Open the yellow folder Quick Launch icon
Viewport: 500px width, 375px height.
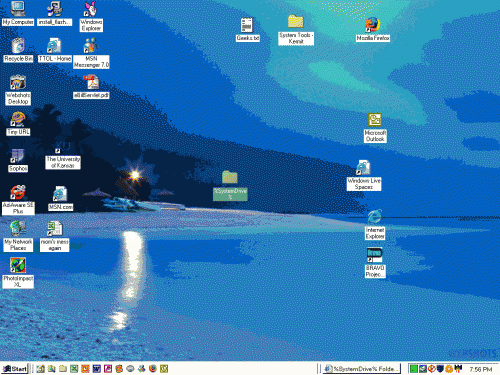click(x=63, y=369)
